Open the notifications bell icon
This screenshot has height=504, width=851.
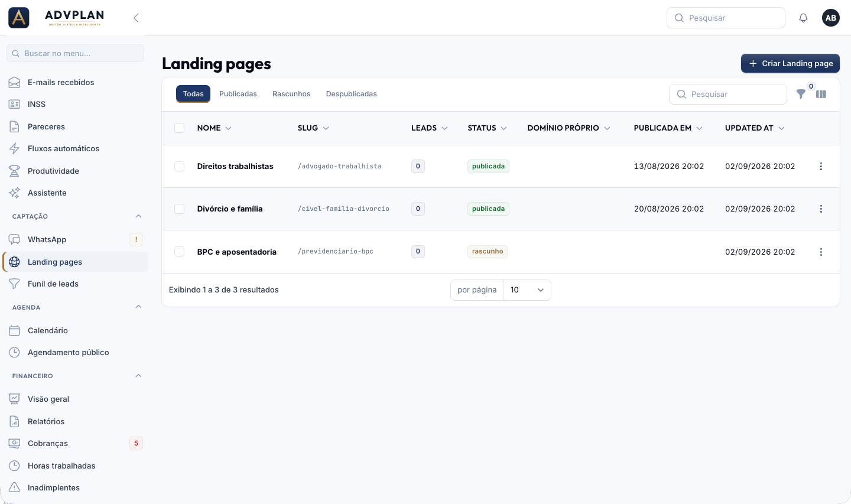[x=803, y=18]
